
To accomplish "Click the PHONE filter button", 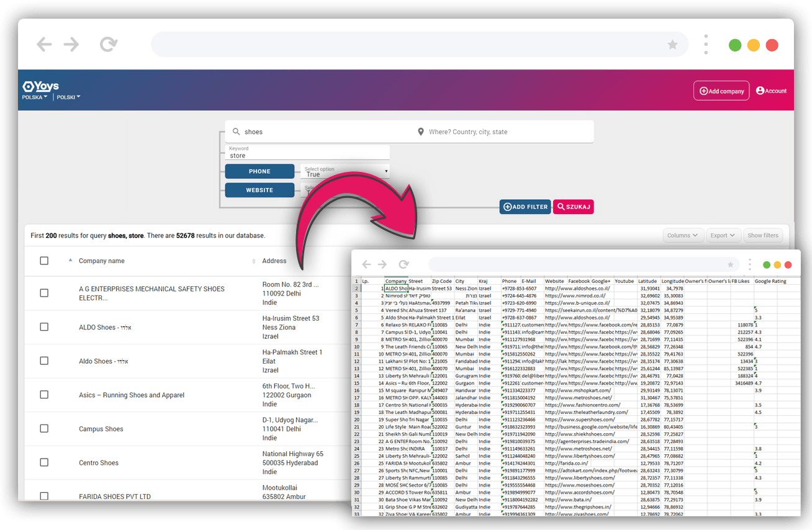I will tap(259, 171).
